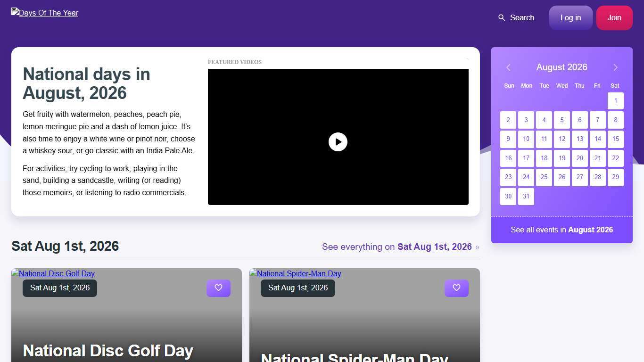
Task: Play the featured video
Action: tap(338, 141)
